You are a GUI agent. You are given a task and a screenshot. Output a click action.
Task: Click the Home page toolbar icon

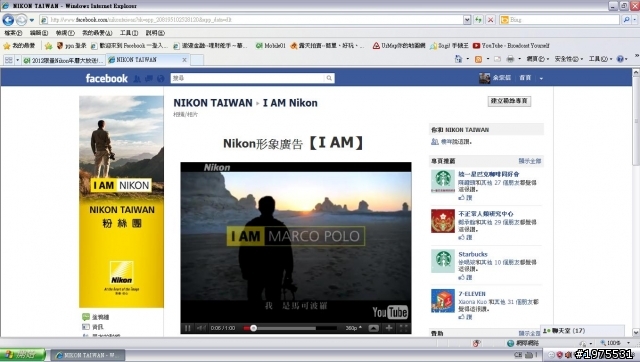pos(458,59)
